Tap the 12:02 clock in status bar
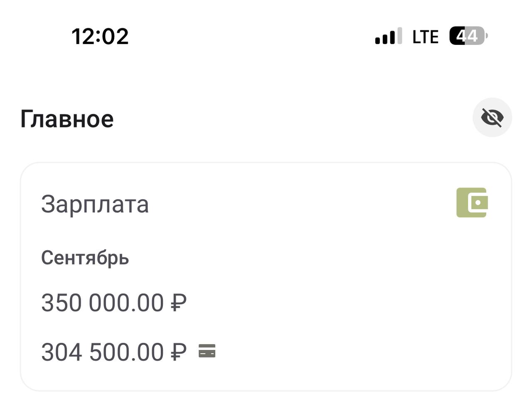The image size is (532, 401). pyautogui.click(x=100, y=36)
